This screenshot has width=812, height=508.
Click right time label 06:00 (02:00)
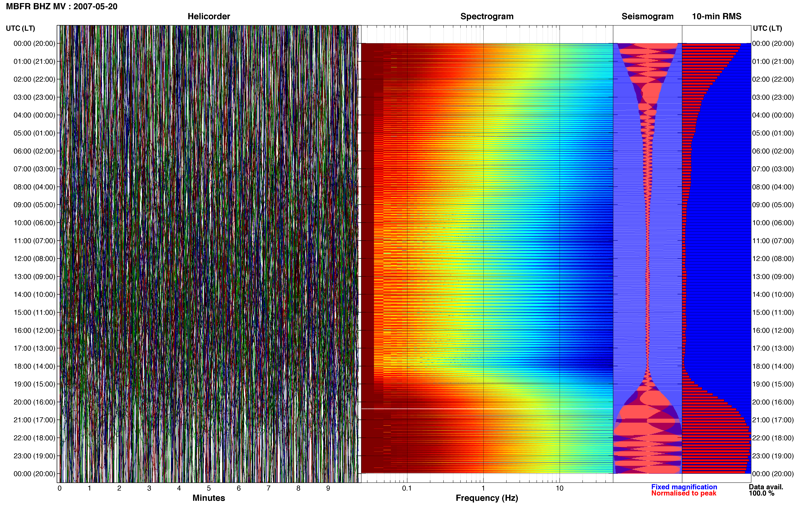pyautogui.click(x=773, y=151)
